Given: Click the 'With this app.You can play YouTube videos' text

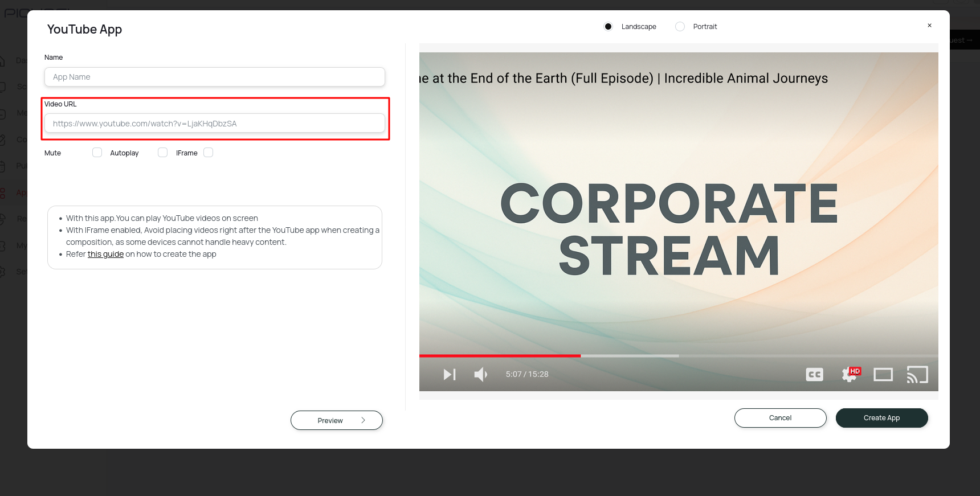Looking at the screenshot, I should tap(162, 218).
